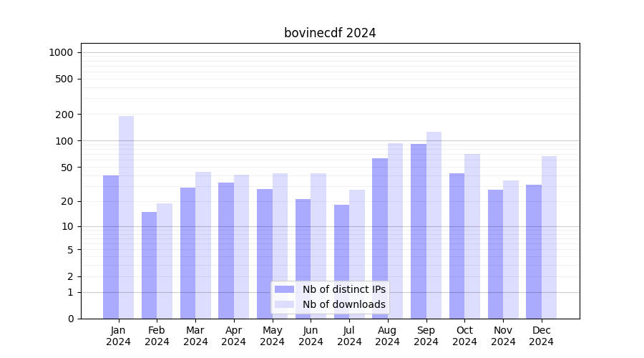Click the '1000' y-axis tick label
644x358 pixels.
coord(61,52)
